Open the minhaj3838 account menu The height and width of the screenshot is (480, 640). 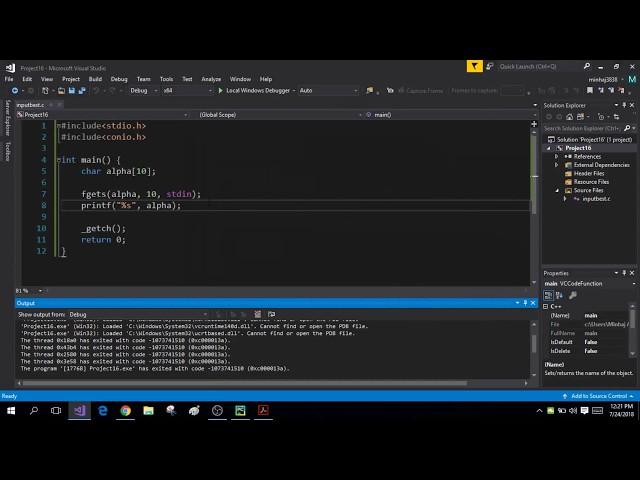tap(606, 80)
